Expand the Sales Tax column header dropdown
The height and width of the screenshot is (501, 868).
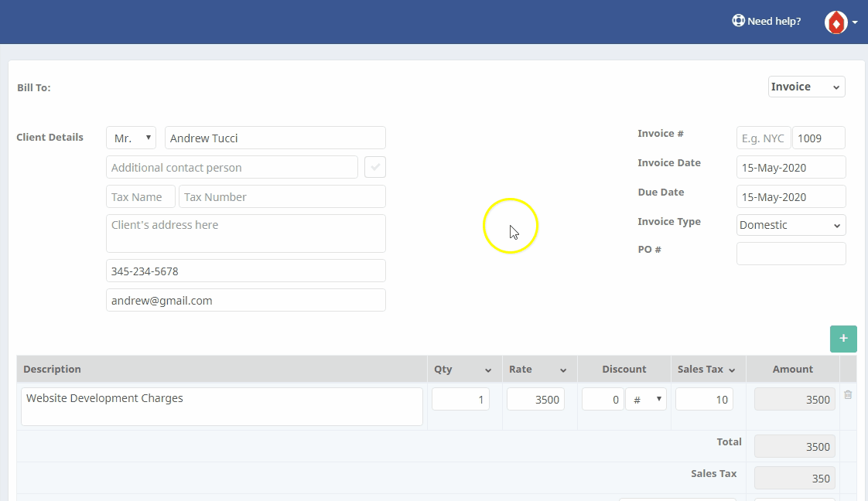(x=732, y=370)
